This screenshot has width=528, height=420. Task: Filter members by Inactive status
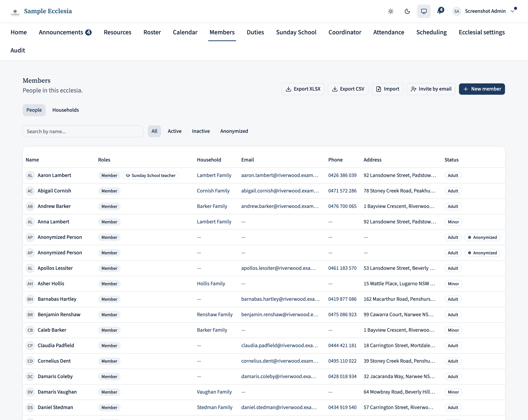tap(201, 131)
